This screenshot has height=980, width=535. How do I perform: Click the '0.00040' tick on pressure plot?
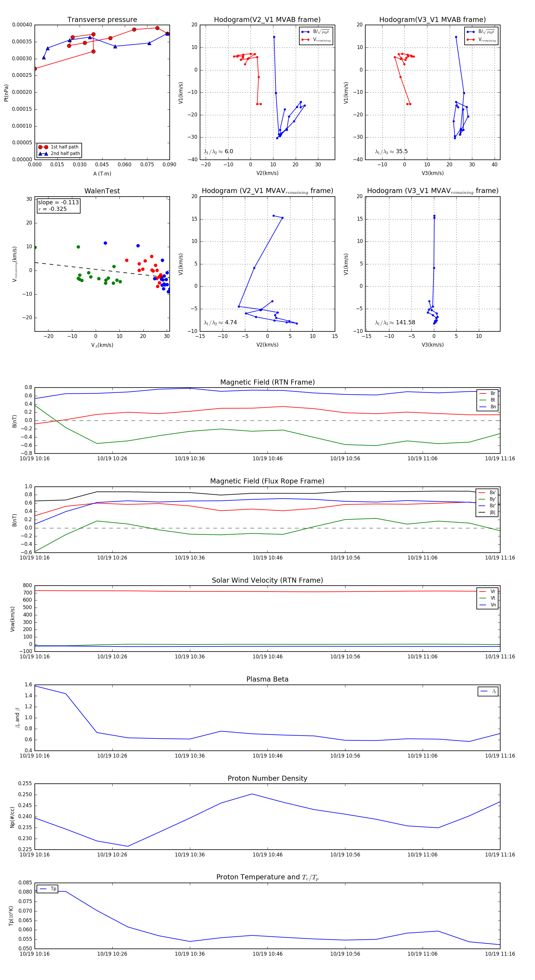(x=22, y=25)
